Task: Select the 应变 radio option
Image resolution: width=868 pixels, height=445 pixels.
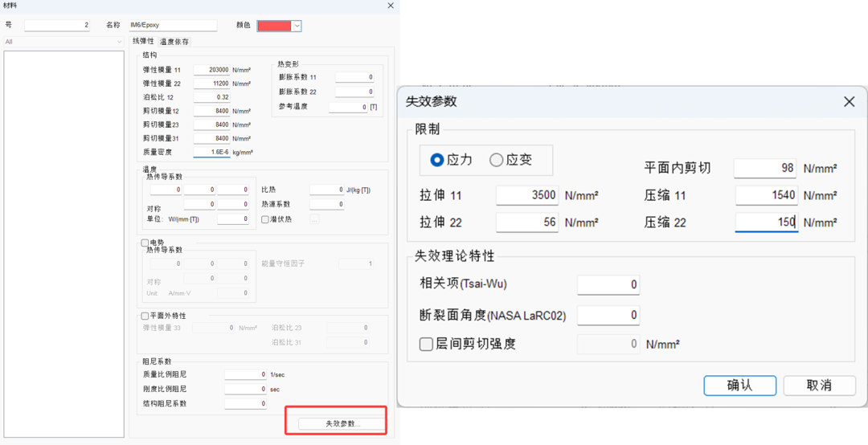Action: coord(510,160)
